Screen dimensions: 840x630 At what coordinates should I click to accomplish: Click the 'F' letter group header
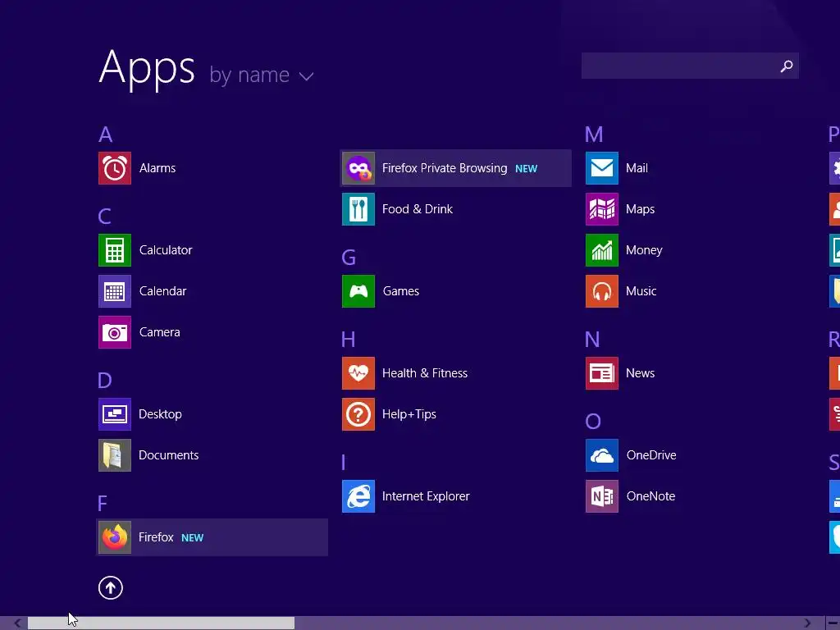tap(103, 504)
